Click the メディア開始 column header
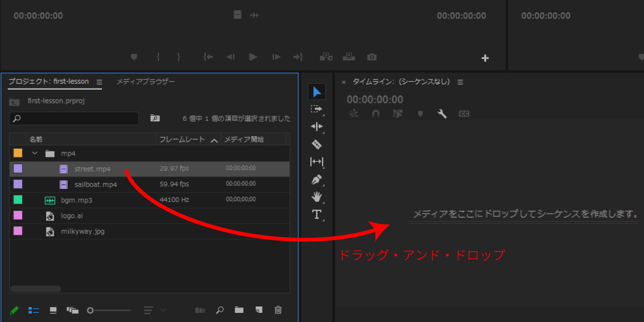Viewport: 644px width, 322px height. 244,140
